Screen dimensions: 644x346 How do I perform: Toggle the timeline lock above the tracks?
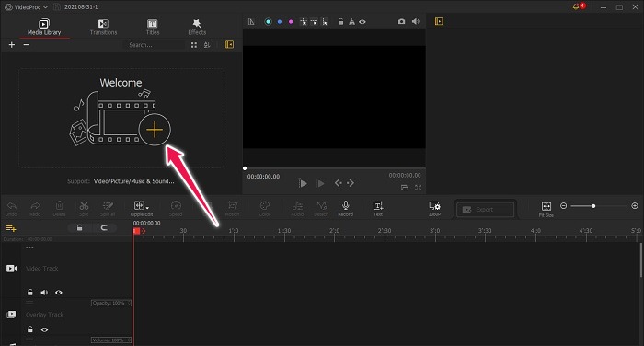coord(80,227)
